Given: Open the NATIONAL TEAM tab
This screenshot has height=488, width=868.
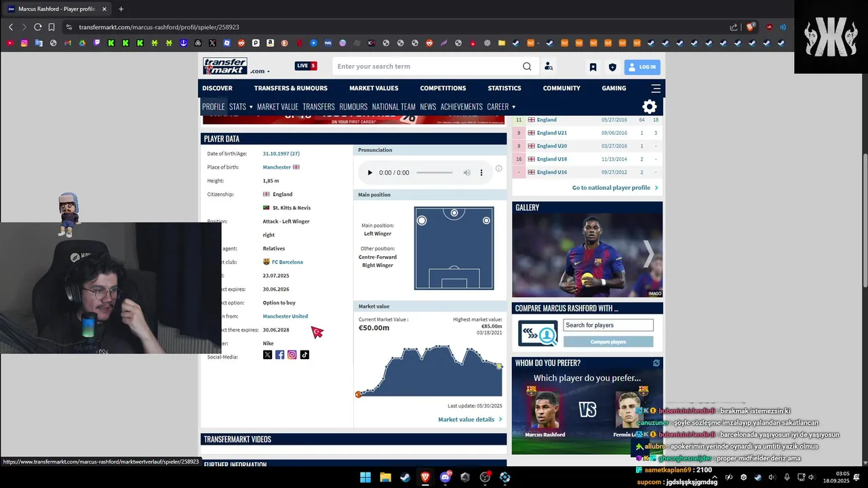Looking at the screenshot, I should pyautogui.click(x=393, y=106).
